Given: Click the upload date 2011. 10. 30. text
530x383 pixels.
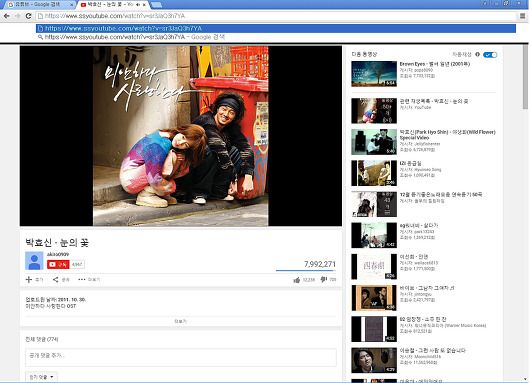Looking at the screenshot, I should (71, 300).
